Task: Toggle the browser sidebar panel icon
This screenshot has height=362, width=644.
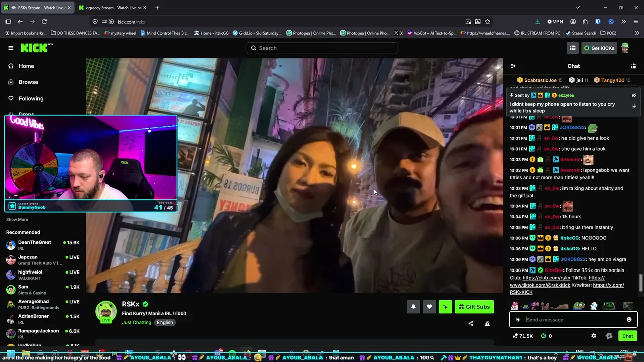Action: coord(8,22)
